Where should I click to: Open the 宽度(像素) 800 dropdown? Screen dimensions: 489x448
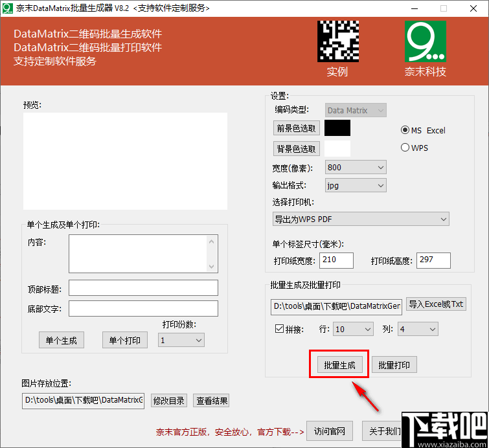click(x=356, y=168)
